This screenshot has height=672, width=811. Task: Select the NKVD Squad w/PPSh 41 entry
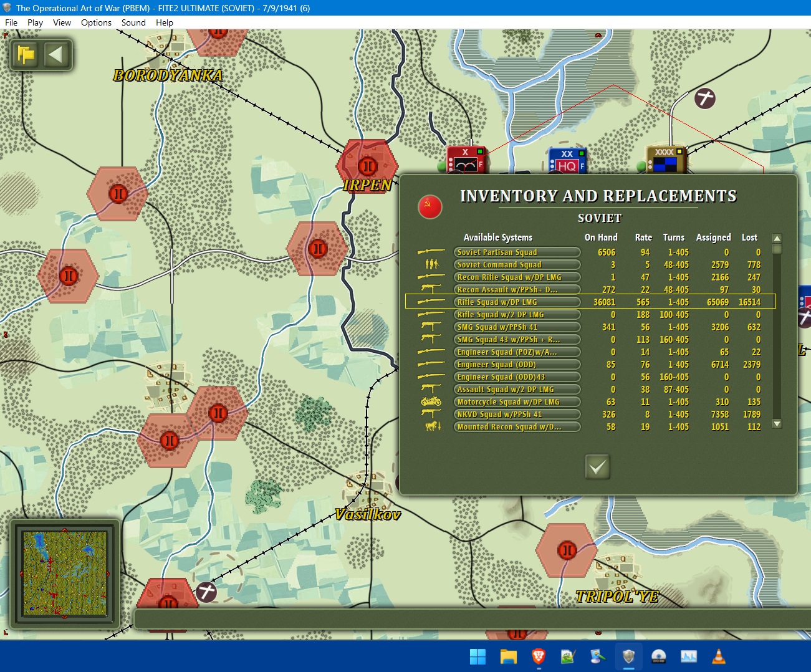pos(517,414)
